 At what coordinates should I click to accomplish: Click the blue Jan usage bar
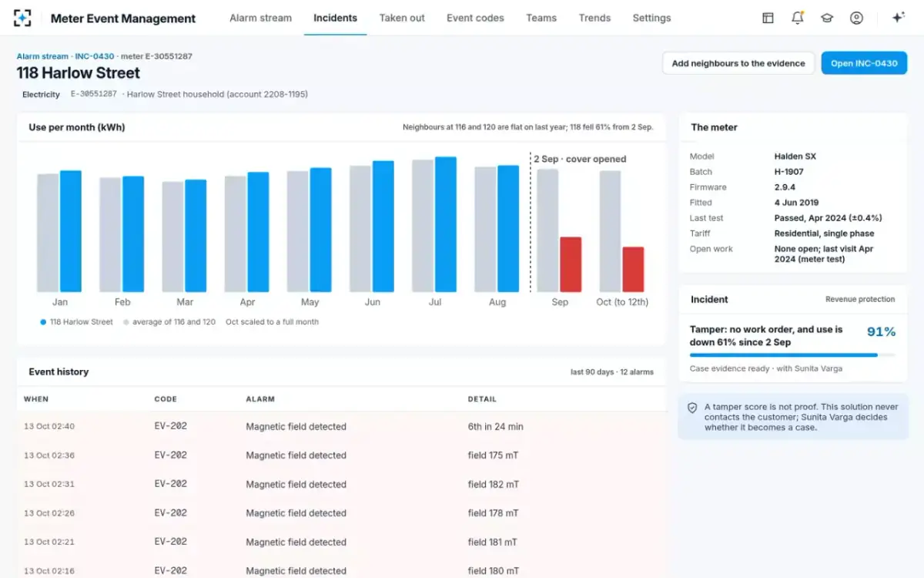pos(70,231)
